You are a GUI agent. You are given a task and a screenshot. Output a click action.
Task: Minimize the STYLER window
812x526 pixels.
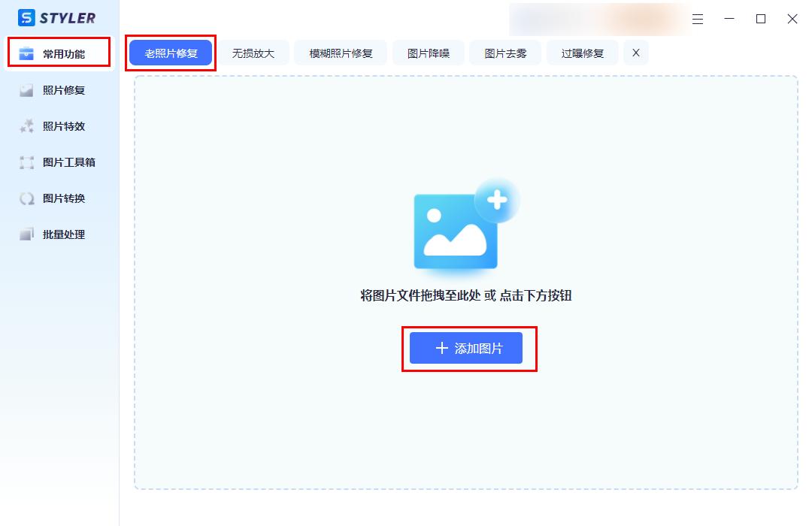point(729,19)
